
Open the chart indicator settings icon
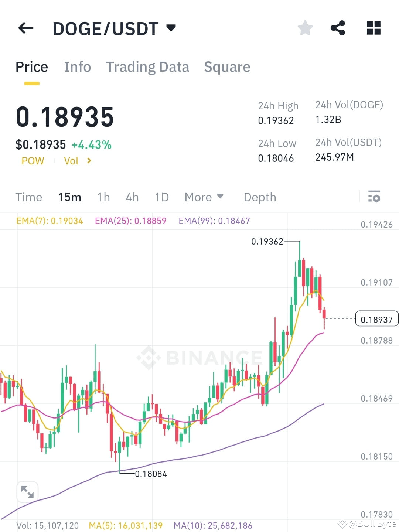click(x=375, y=197)
